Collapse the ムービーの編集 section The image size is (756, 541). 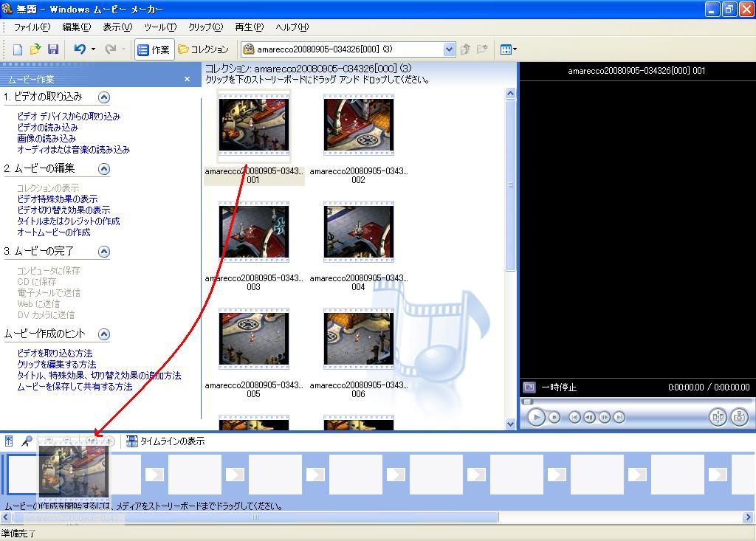coord(103,169)
